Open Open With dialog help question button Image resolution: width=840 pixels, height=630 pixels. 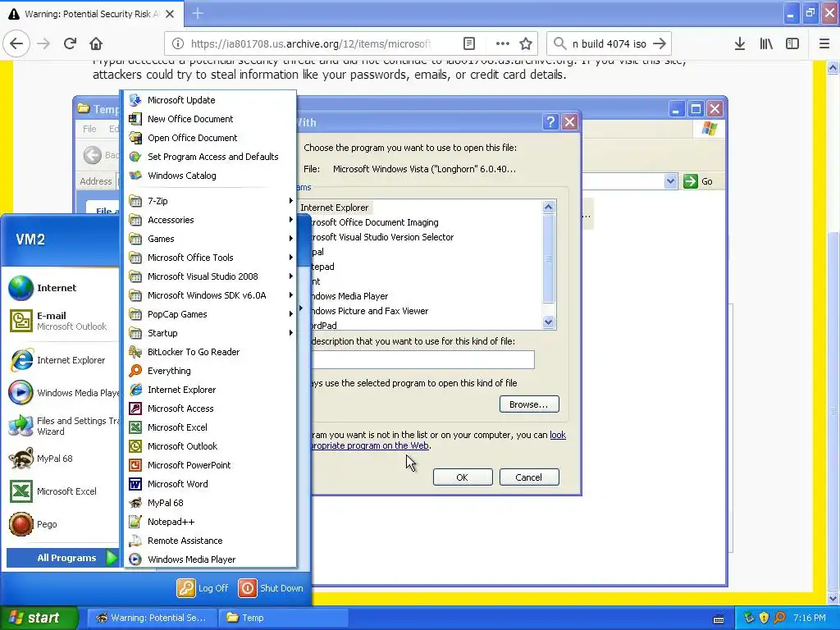[x=550, y=122]
